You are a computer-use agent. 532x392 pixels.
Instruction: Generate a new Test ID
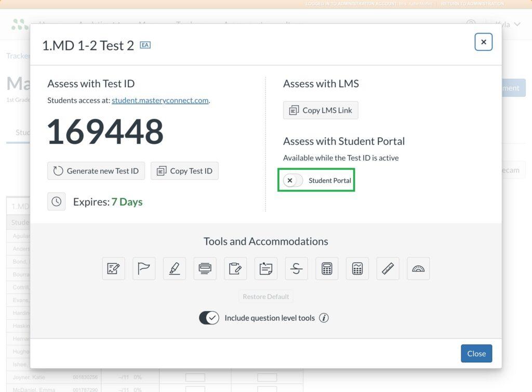click(x=96, y=170)
